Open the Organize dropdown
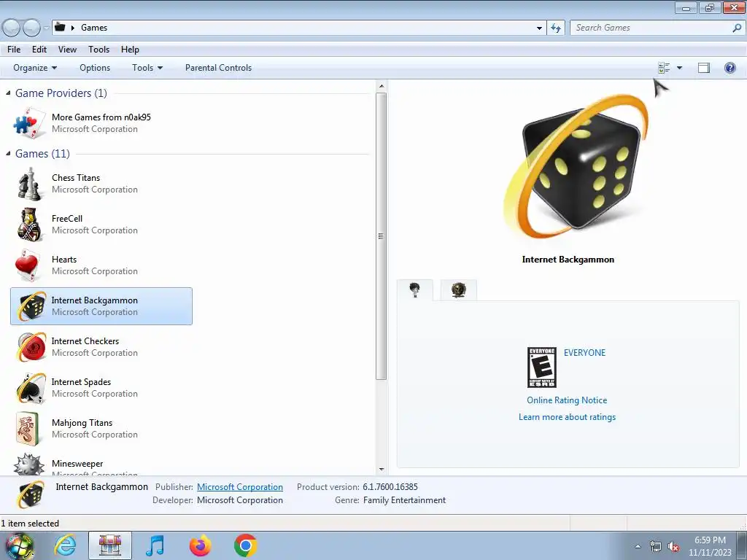 click(x=35, y=68)
